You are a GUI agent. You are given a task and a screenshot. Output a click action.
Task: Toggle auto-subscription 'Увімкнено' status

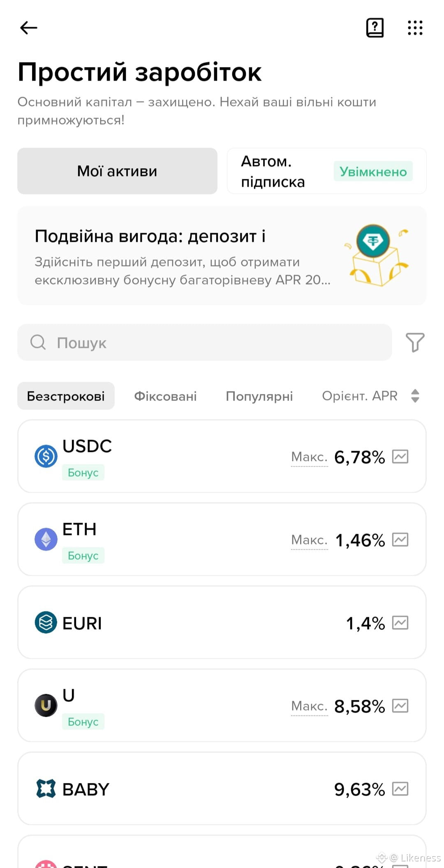pyautogui.click(x=373, y=171)
